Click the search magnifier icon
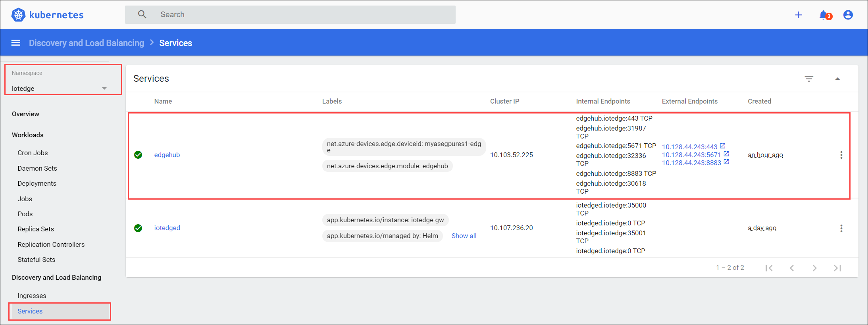This screenshot has height=325, width=868. [142, 15]
